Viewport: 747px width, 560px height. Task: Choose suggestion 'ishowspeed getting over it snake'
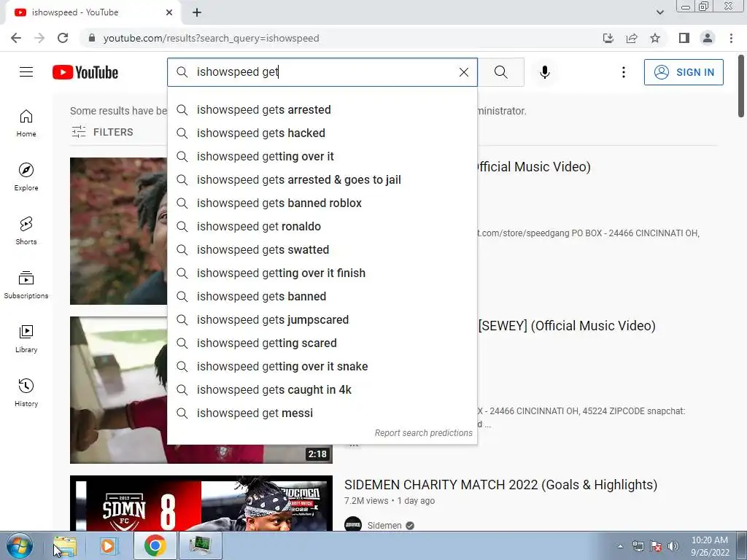click(322, 367)
